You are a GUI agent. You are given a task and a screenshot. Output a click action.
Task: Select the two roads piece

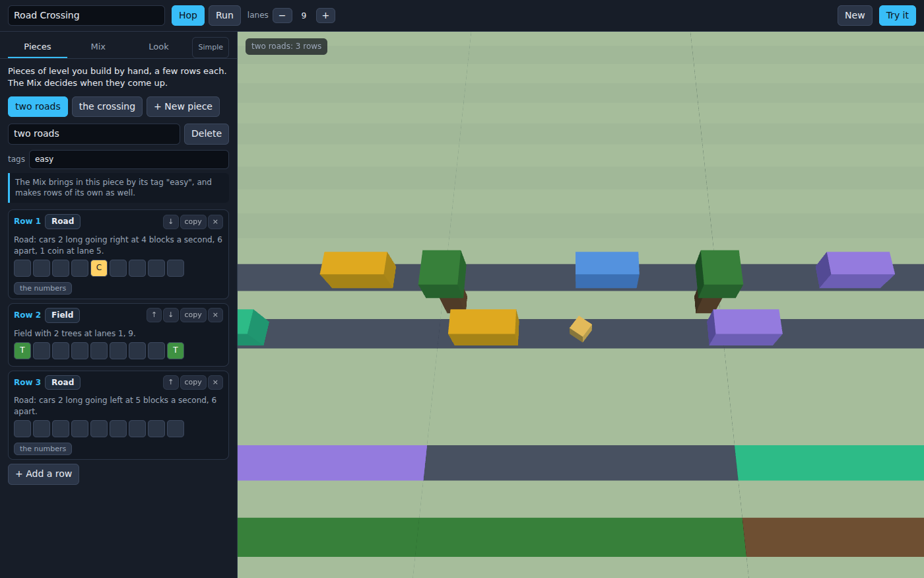pos(38,106)
